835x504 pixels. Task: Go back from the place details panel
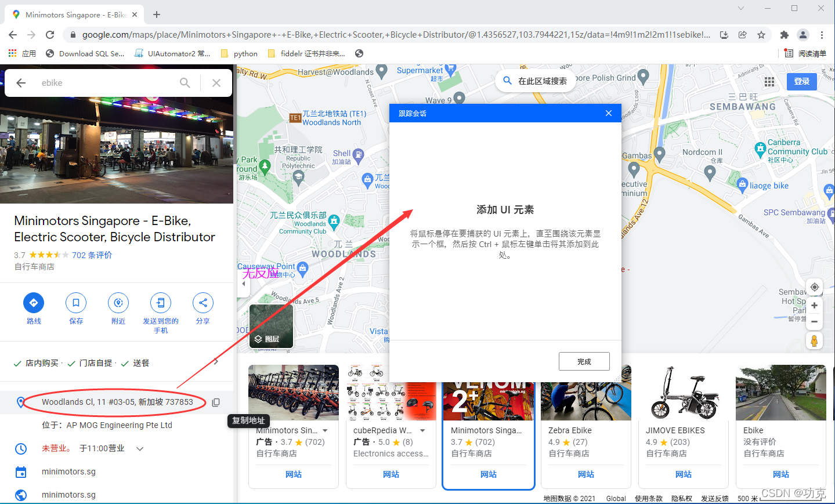point(21,83)
